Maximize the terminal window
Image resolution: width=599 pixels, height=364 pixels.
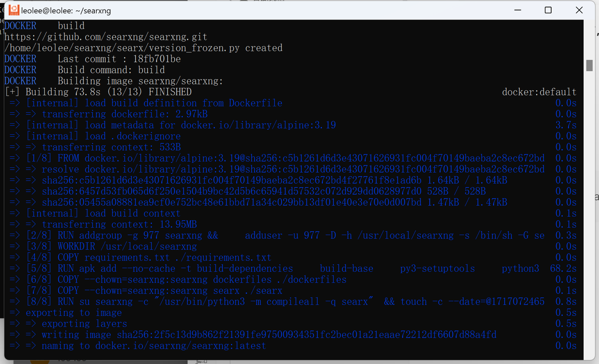(548, 10)
